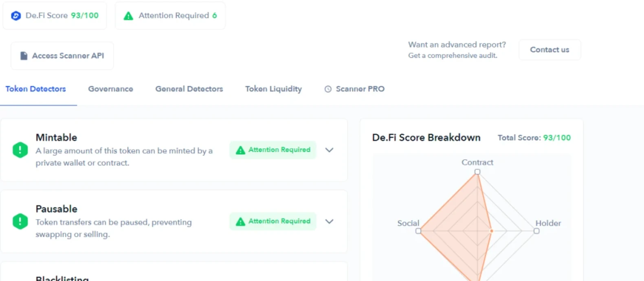
Task: Switch to the Governance tab
Action: pyautogui.click(x=110, y=89)
